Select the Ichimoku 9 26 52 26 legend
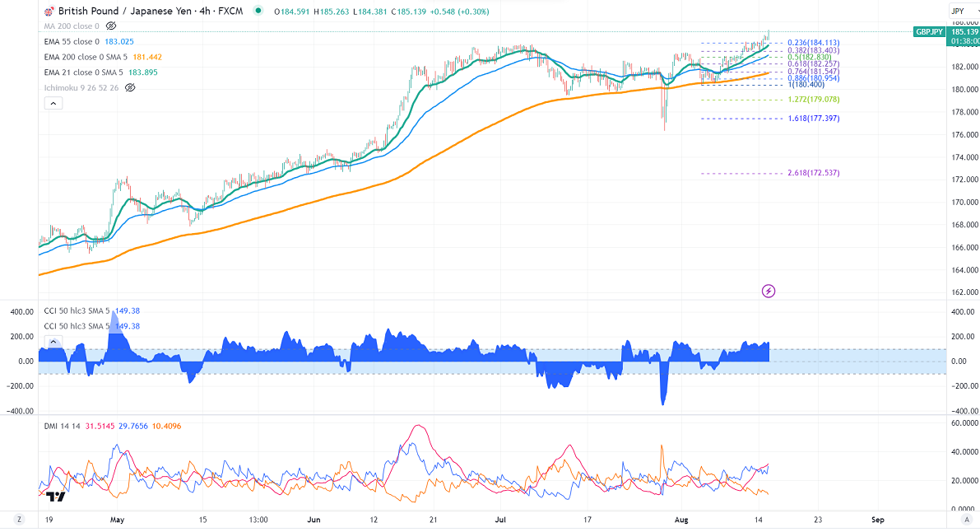The width and height of the screenshot is (980, 532). click(x=81, y=88)
